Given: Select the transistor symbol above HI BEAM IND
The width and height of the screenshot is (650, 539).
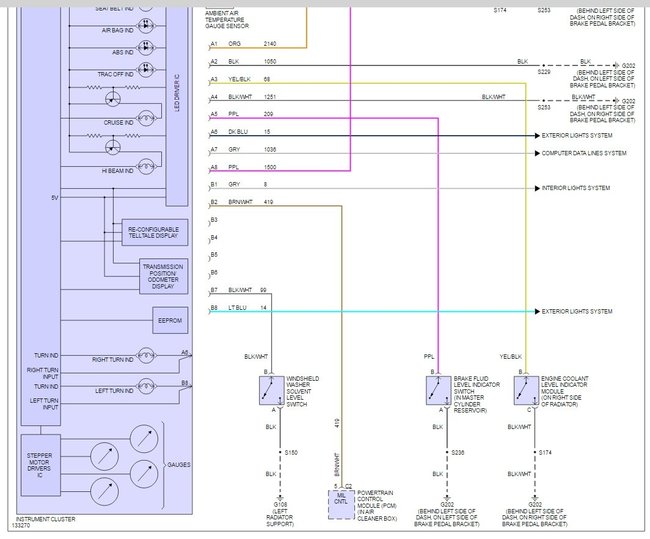Looking at the screenshot, I should coord(113,147).
